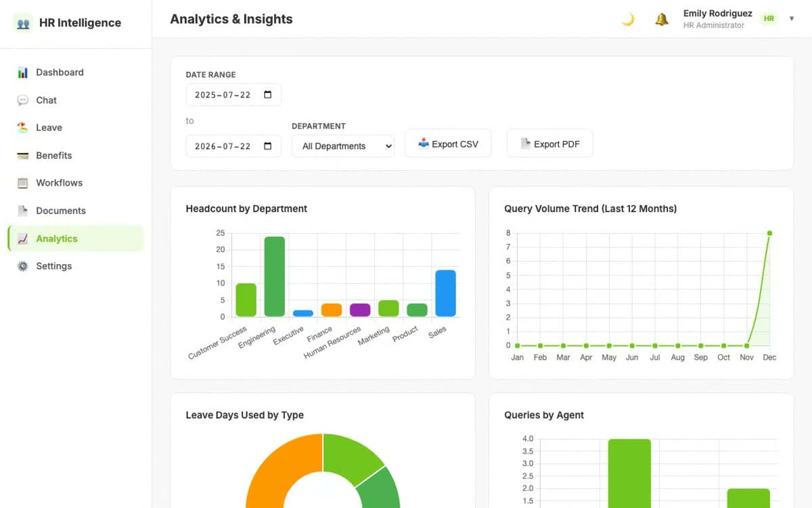The width and height of the screenshot is (812, 508).
Task: Click the Leave beach umbrella icon
Action: 23,127
